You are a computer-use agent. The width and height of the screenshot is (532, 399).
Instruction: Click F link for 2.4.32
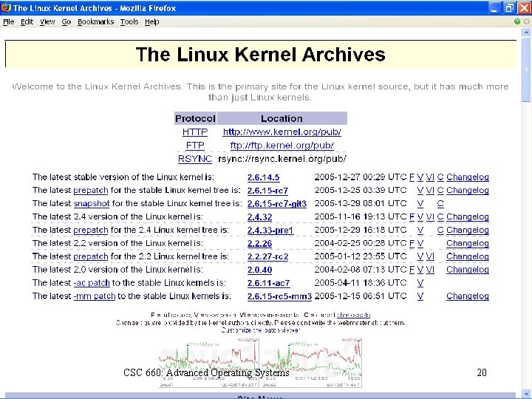coord(412,216)
